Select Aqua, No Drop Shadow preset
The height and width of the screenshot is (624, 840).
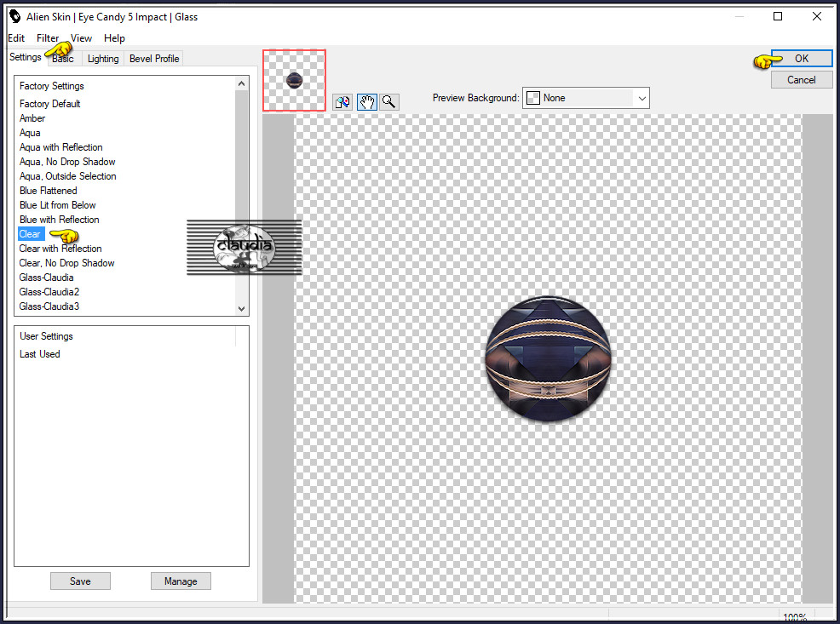tap(67, 162)
